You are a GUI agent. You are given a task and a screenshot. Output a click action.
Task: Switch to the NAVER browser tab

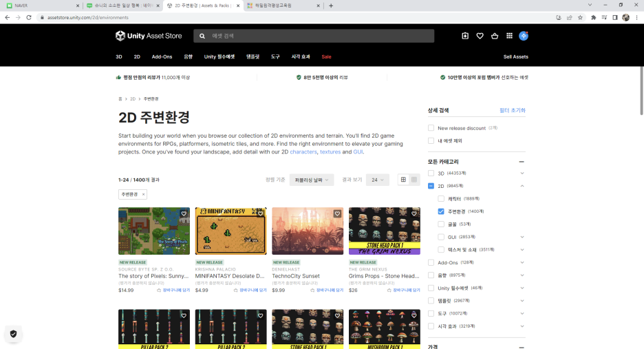point(43,6)
